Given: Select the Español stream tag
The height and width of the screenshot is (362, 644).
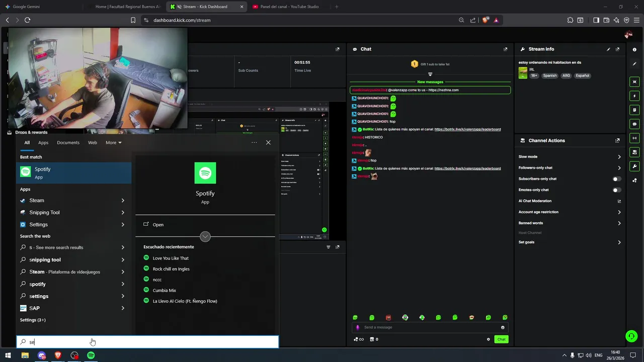Looking at the screenshot, I should point(583,75).
